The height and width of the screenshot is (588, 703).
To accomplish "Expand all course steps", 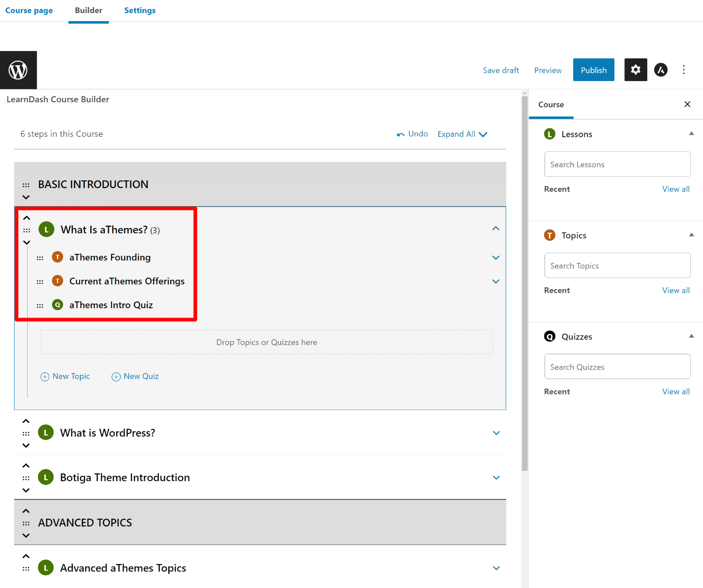I will click(462, 134).
